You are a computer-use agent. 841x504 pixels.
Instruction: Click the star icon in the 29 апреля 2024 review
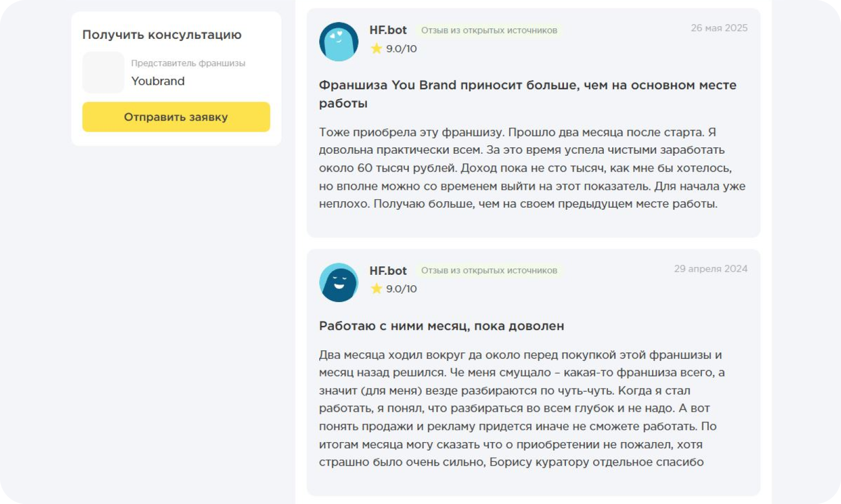pyautogui.click(x=376, y=288)
